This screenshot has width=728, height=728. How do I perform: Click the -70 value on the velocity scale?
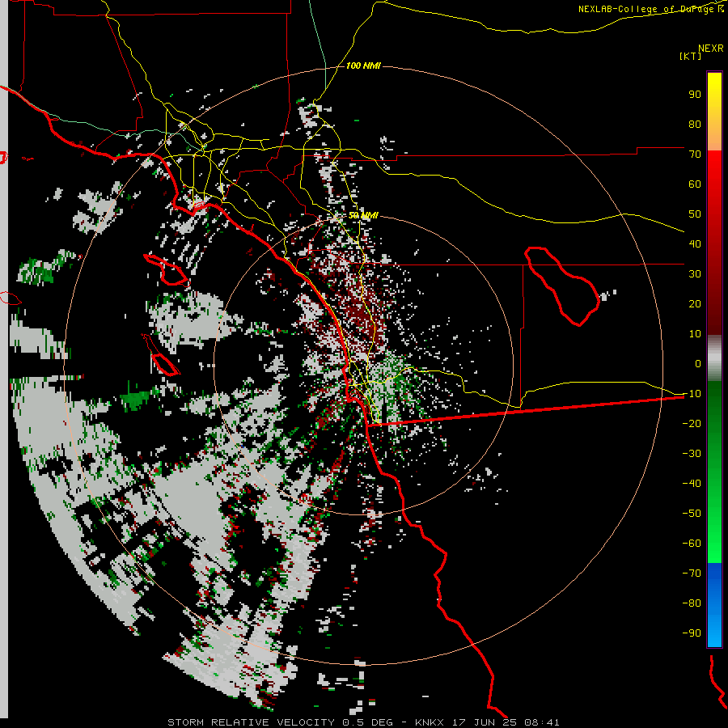692,573
